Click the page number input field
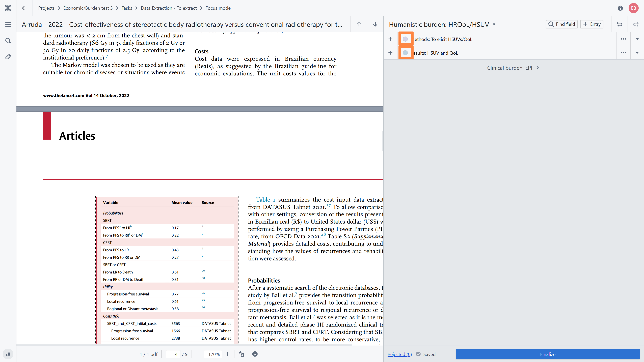644x362 pixels. coord(173,354)
